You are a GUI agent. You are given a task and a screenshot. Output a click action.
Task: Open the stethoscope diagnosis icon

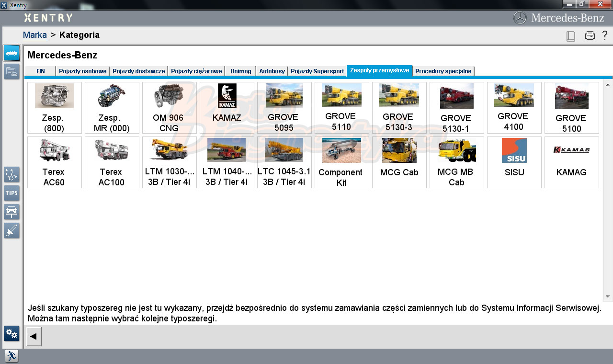point(12,174)
